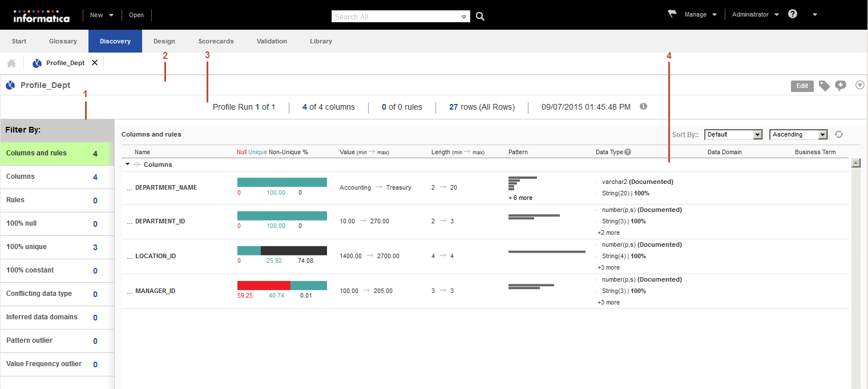Collapse the Columns group
Viewport: 868px width, 389px height.
point(127,165)
